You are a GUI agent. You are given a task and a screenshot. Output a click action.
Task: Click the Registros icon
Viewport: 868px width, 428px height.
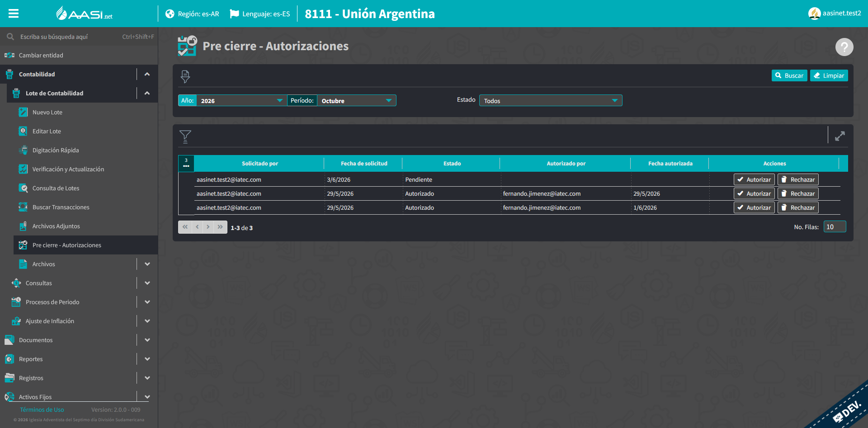pyautogui.click(x=9, y=378)
